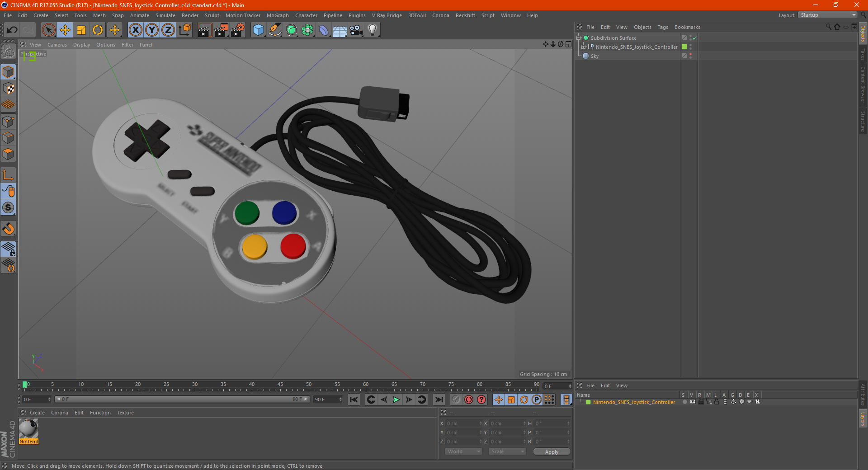This screenshot has height=470, width=868.
Task: Enable the Workplane mode icon
Action: (x=9, y=105)
